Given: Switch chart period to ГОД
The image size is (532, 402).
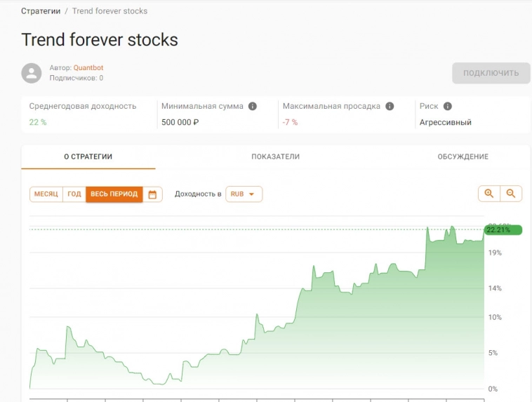Looking at the screenshot, I should click(74, 194).
